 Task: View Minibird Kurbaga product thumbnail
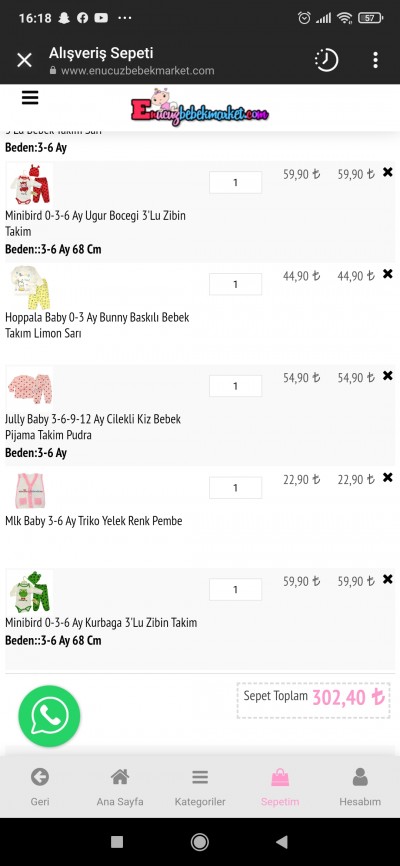(30, 592)
